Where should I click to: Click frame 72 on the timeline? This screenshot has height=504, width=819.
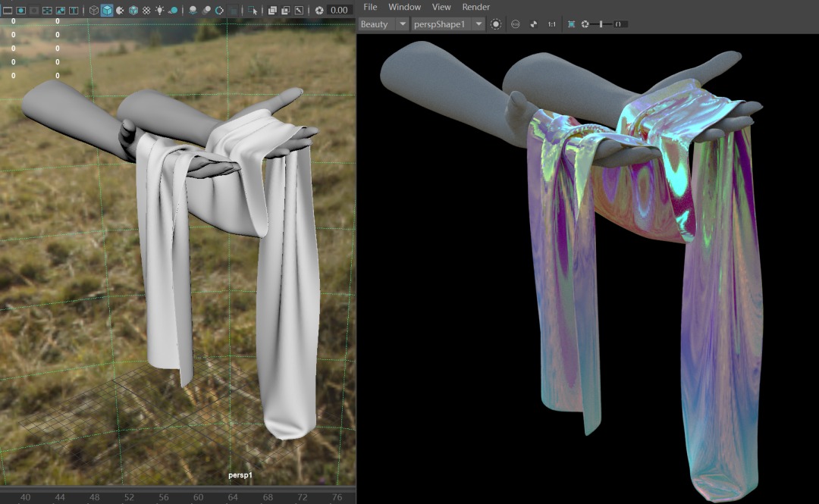303,497
